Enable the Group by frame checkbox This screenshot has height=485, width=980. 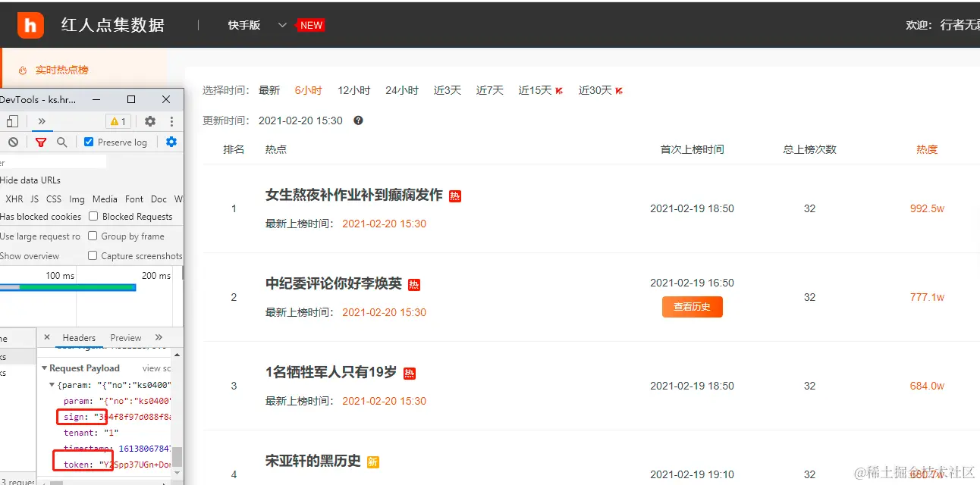[91, 236]
